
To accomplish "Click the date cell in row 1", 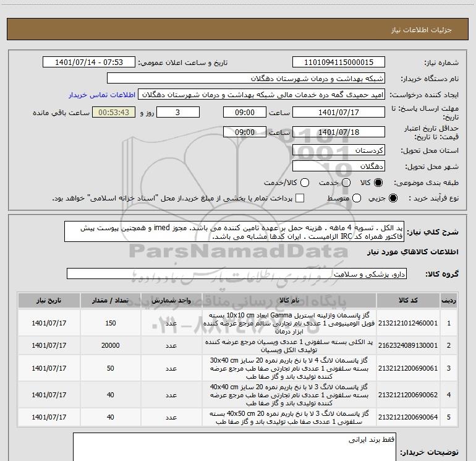I will (49, 323).
